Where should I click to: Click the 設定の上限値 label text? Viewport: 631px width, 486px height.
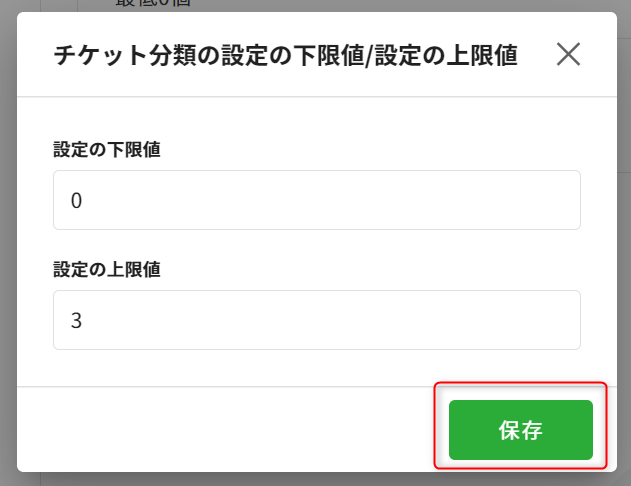tap(107, 270)
